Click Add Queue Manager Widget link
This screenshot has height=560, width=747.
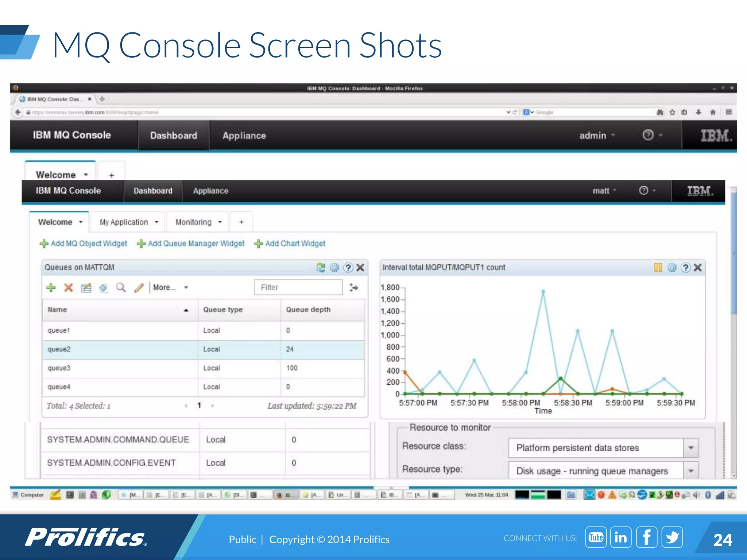point(191,244)
